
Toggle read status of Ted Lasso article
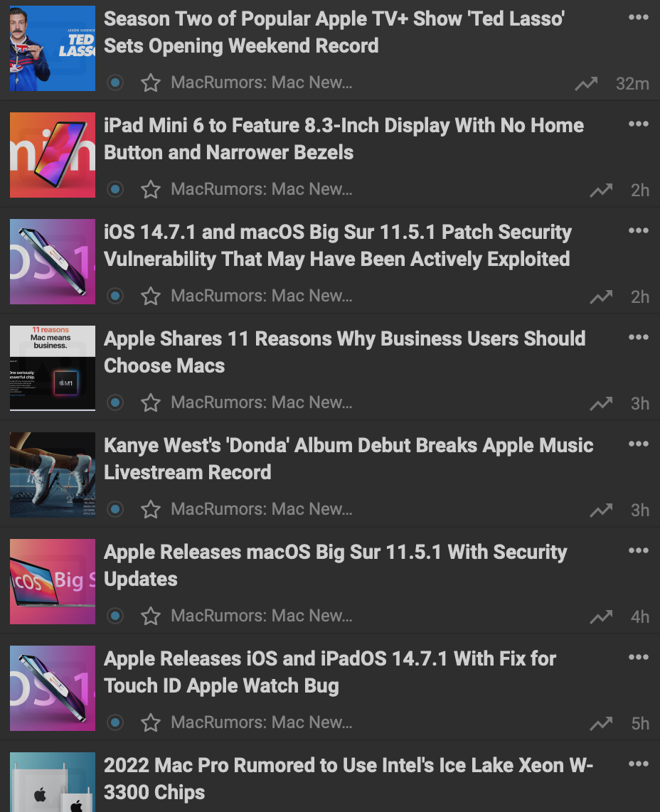tap(115, 82)
